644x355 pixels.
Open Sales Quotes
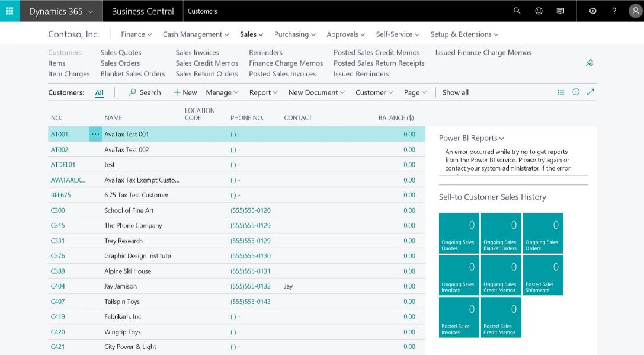point(121,53)
